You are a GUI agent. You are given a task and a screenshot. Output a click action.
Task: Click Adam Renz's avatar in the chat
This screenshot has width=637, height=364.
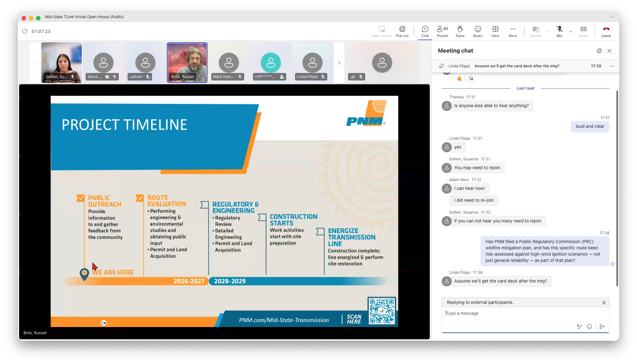446,189
